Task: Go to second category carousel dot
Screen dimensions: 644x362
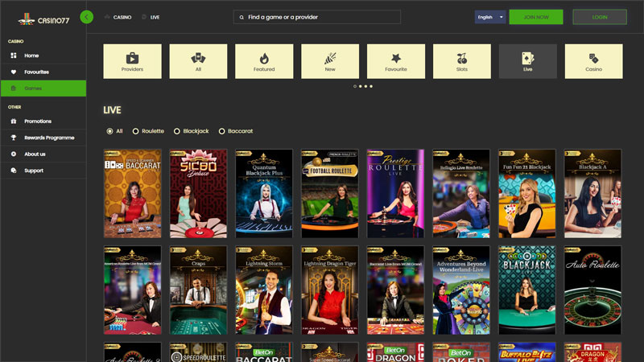Action: 360,86
